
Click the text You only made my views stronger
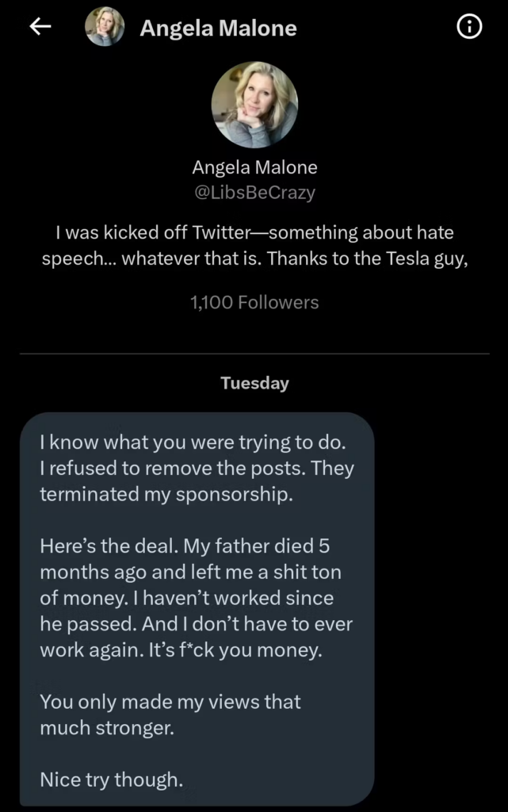[169, 714]
